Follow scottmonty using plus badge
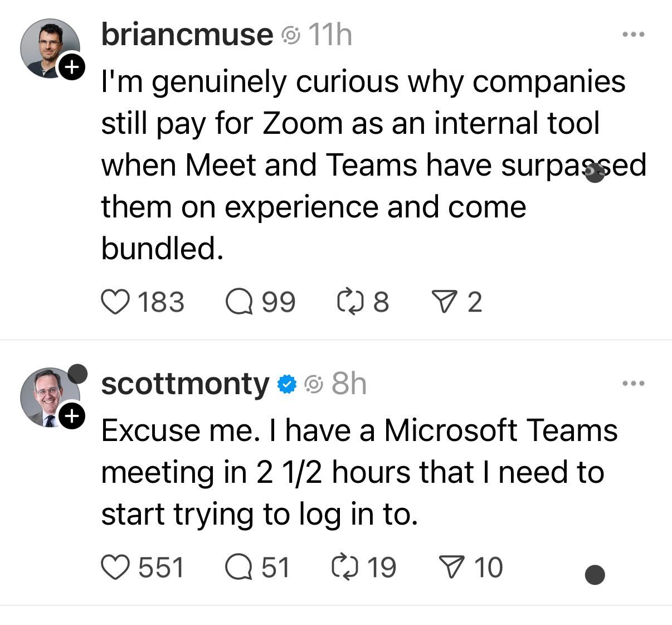The width and height of the screenshot is (672, 625). [x=72, y=416]
